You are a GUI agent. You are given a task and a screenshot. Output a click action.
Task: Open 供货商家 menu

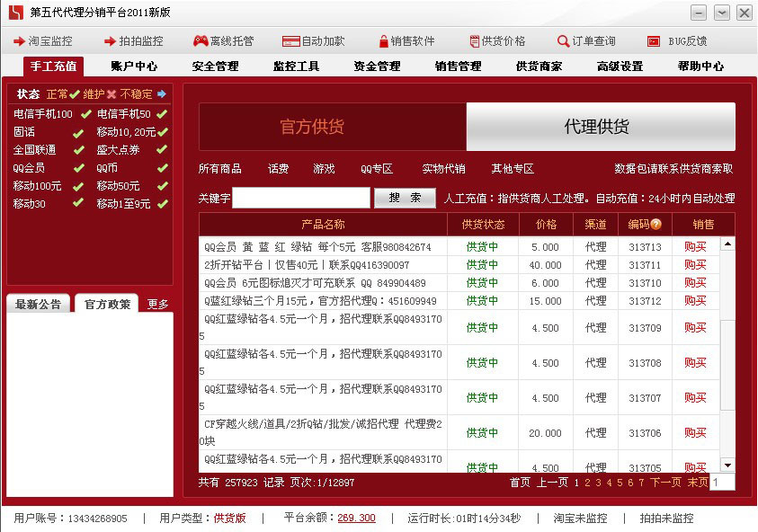point(539,66)
